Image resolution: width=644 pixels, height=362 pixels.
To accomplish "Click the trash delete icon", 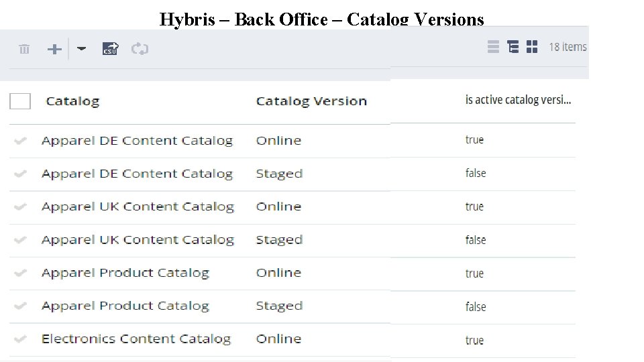I will [x=24, y=49].
